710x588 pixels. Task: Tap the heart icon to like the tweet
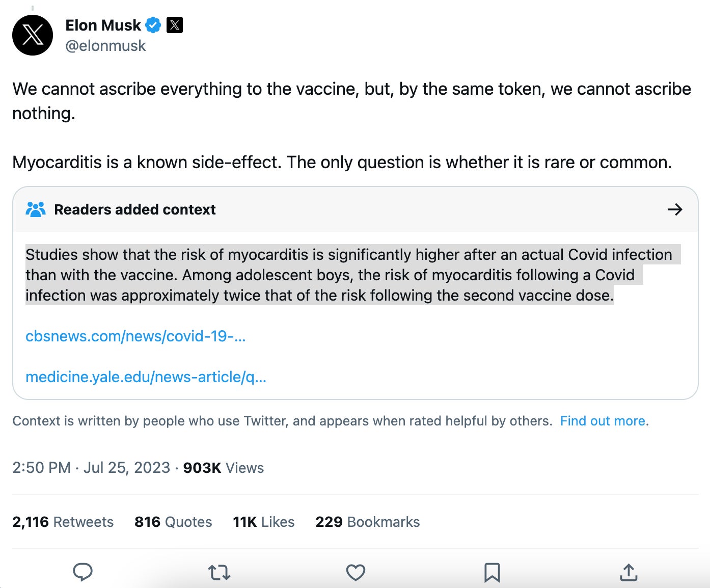click(x=355, y=572)
